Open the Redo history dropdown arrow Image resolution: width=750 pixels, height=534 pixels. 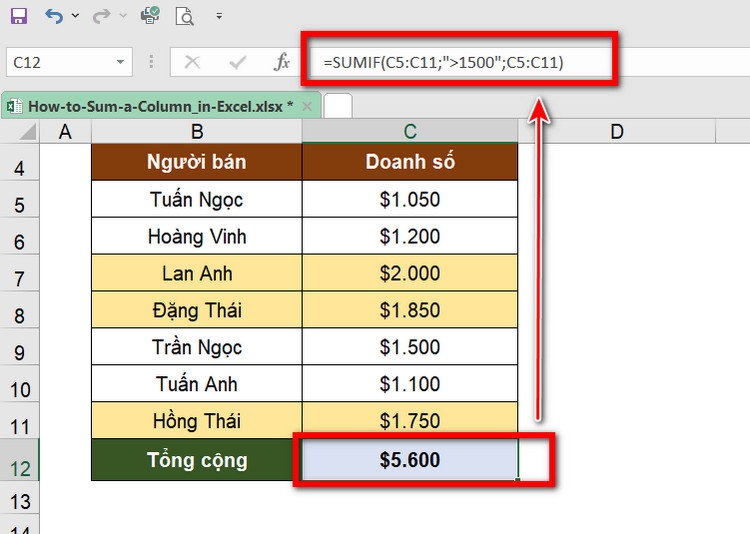coord(123,16)
